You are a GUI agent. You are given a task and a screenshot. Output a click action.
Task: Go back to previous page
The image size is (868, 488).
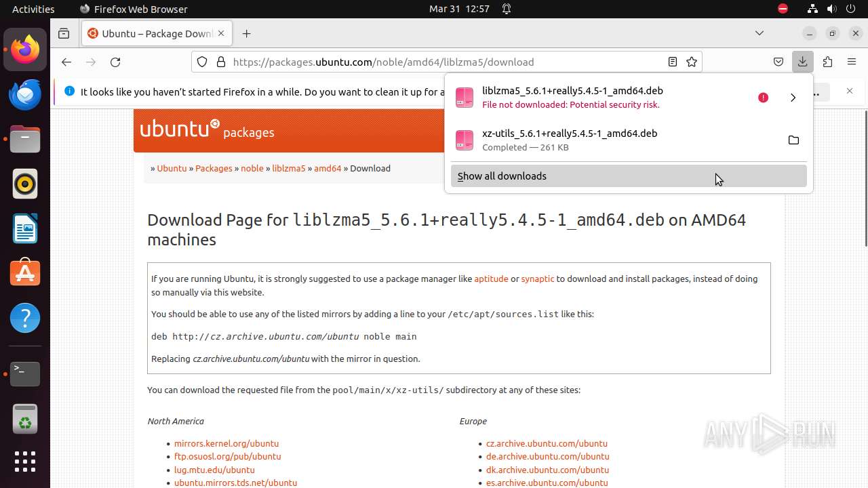[66, 62]
